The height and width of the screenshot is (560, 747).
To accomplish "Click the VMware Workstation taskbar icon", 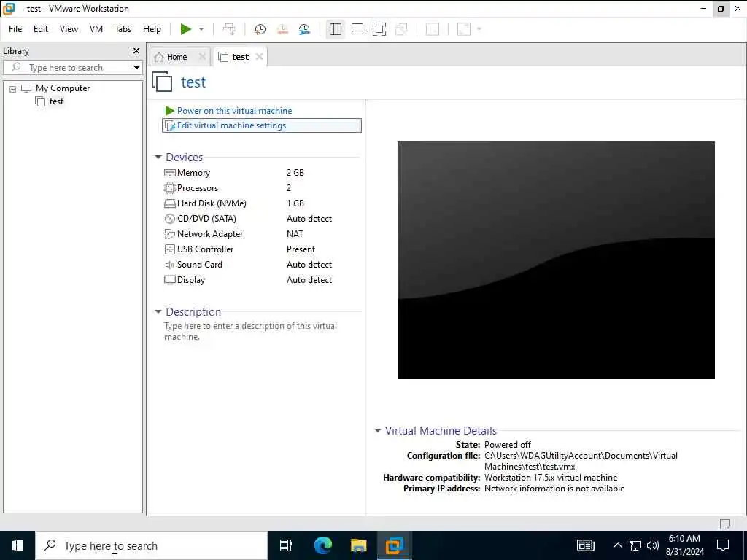I will click(x=395, y=545).
